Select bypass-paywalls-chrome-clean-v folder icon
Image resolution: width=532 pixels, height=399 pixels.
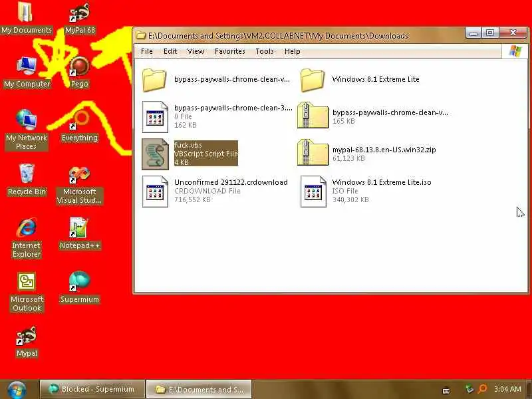pos(154,80)
